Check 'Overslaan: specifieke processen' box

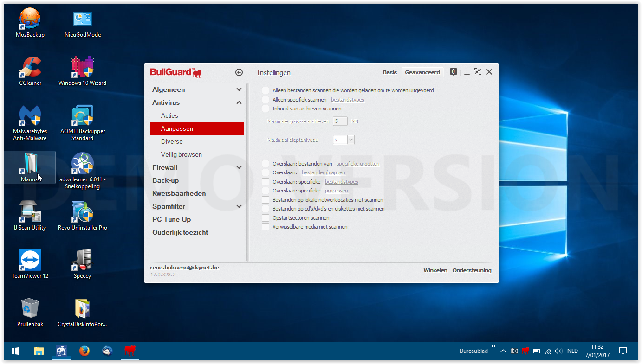pyautogui.click(x=266, y=191)
